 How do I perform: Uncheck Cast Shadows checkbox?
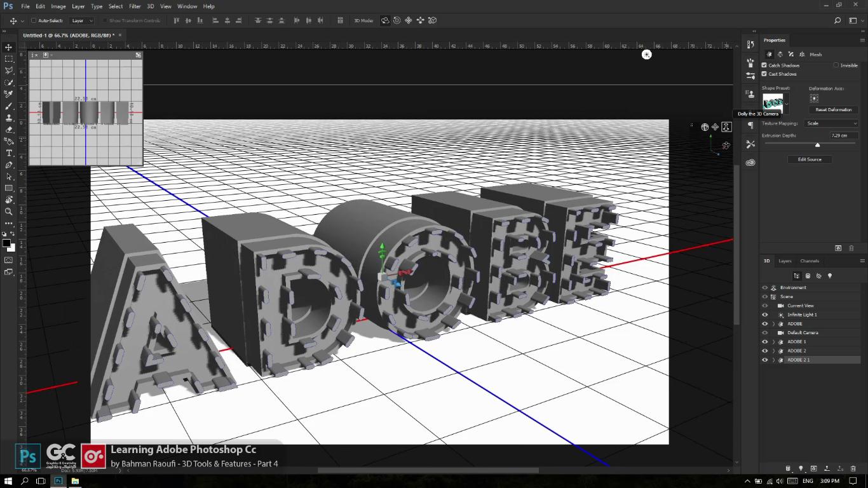(764, 74)
